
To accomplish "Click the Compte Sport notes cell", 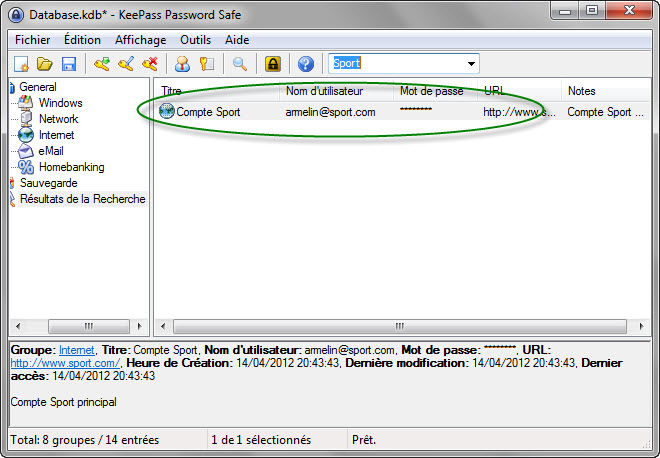I will (605, 112).
